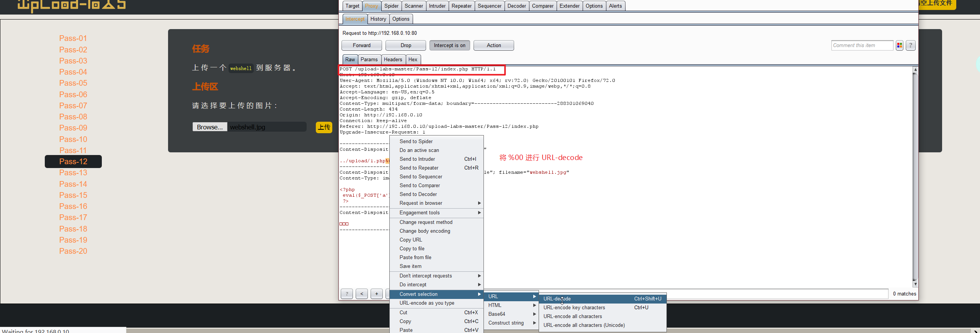Image resolution: width=980 pixels, height=333 pixels.
Task: Expand the Do intercept submenu
Action: tap(436, 285)
